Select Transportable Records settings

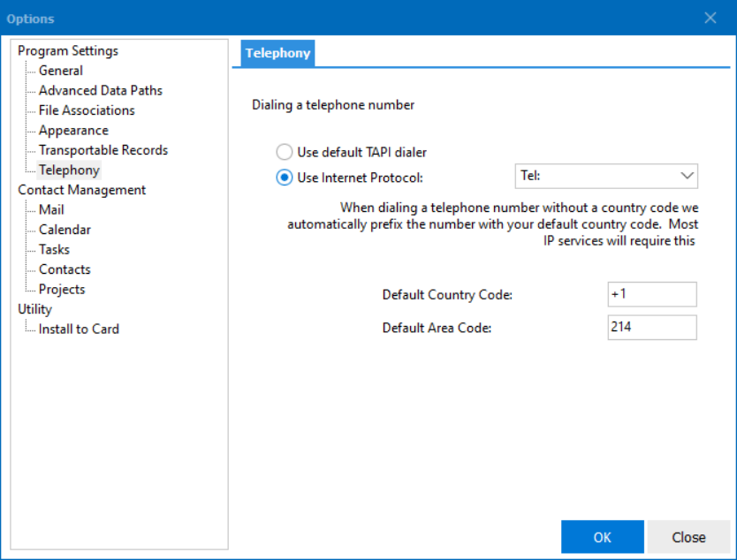click(x=103, y=149)
